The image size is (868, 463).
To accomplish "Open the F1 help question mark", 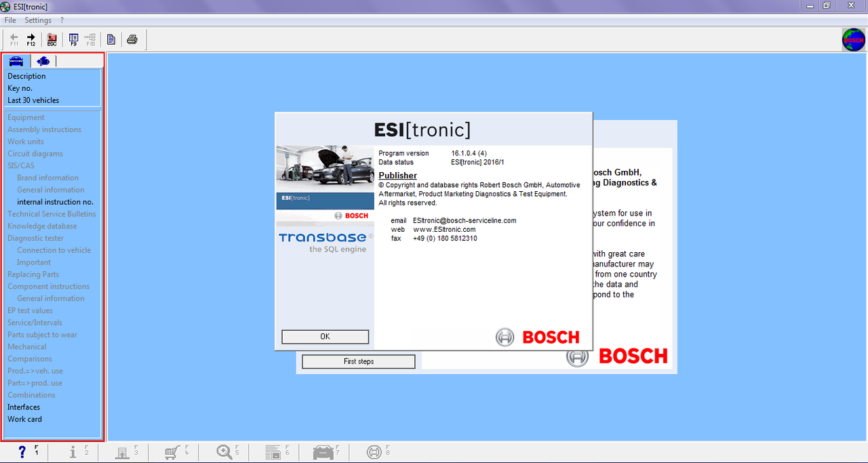I will 24,452.
